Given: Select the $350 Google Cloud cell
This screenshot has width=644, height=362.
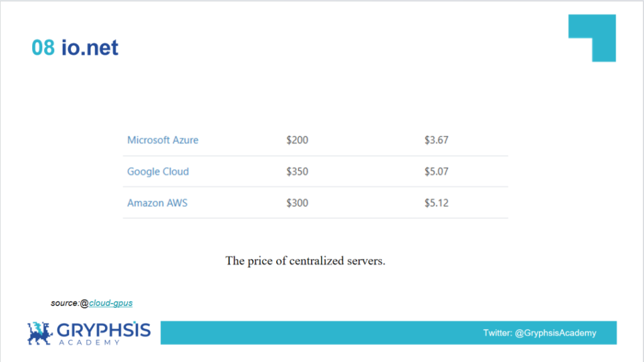Looking at the screenshot, I should (x=297, y=172).
